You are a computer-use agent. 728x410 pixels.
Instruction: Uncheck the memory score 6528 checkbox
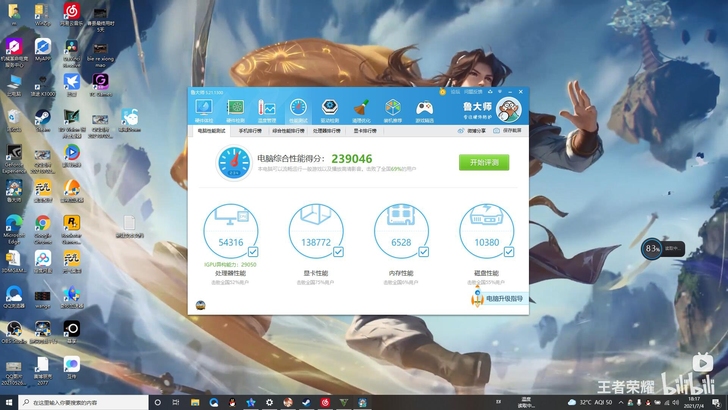click(x=423, y=252)
